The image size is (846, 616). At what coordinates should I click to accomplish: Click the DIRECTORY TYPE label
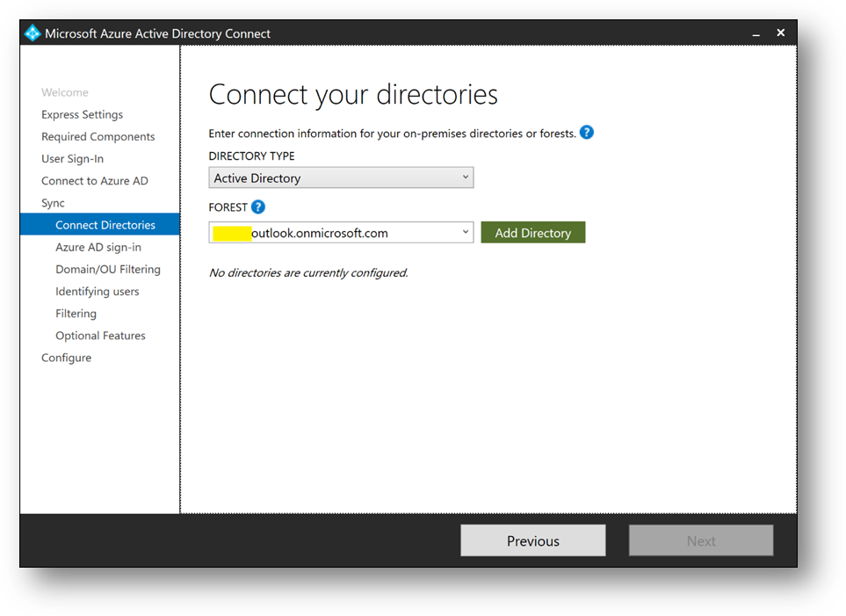(251, 156)
